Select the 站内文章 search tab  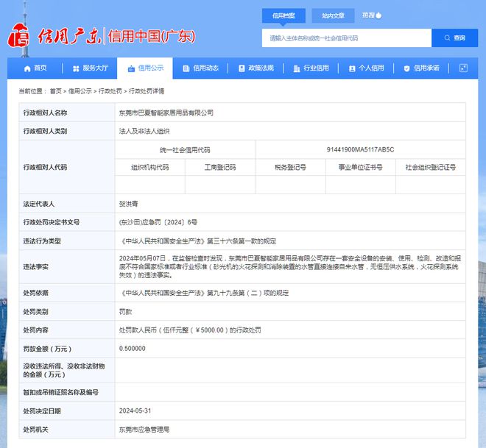click(x=333, y=15)
